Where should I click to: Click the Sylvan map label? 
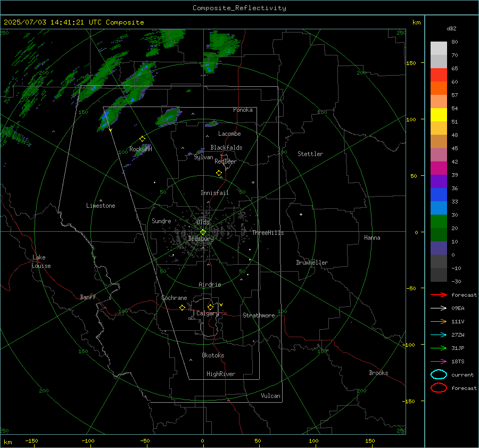click(203, 157)
